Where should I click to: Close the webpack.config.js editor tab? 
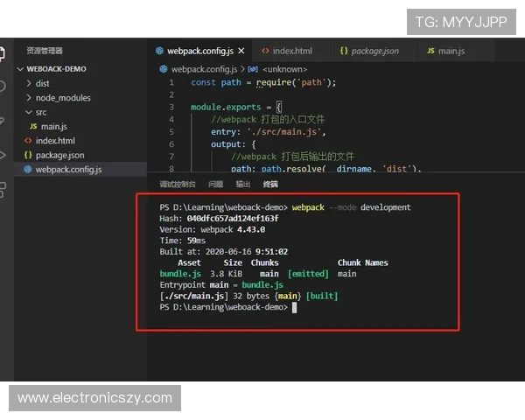coord(241,51)
